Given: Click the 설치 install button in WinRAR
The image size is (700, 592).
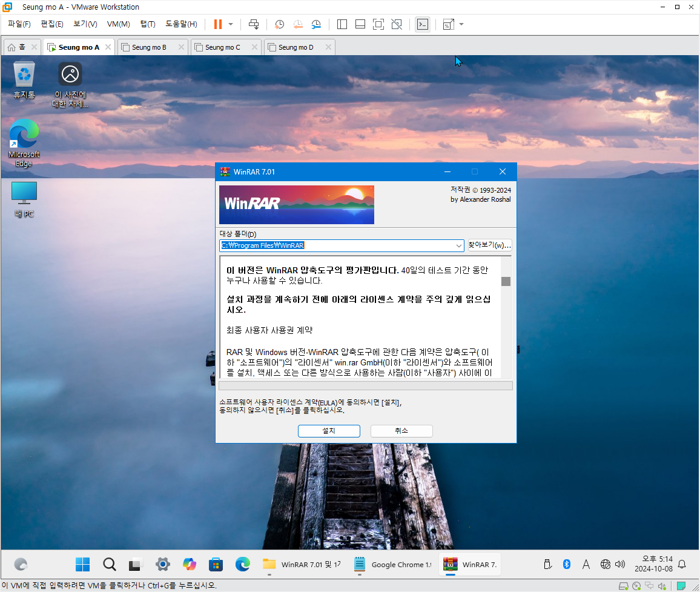Looking at the screenshot, I should (329, 431).
